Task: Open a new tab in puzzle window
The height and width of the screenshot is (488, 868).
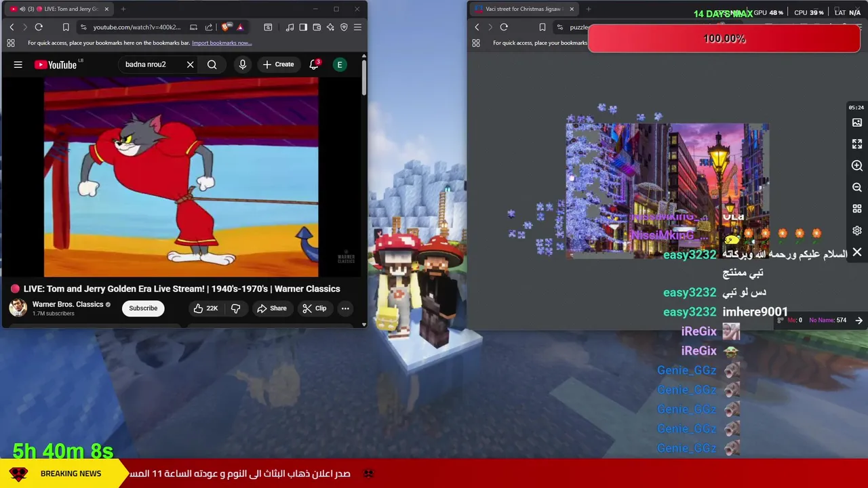Action: [x=588, y=9]
